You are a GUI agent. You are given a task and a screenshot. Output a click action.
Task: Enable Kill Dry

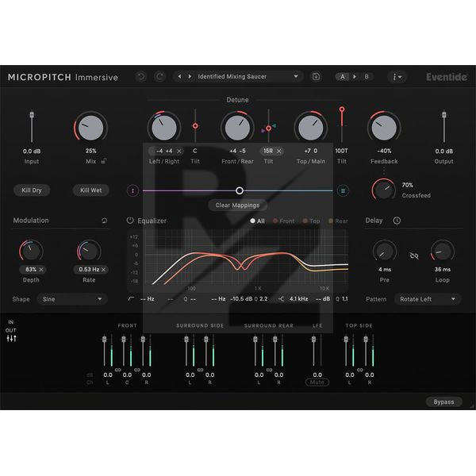point(32,190)
